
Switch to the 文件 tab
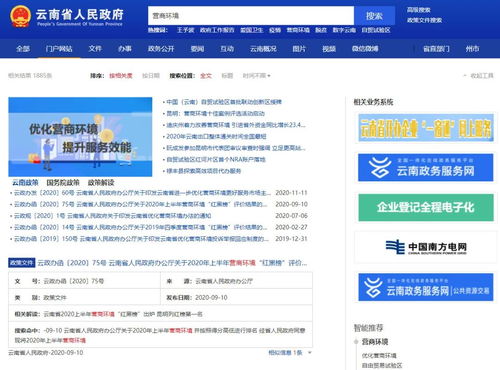click(x=95, y=49)
